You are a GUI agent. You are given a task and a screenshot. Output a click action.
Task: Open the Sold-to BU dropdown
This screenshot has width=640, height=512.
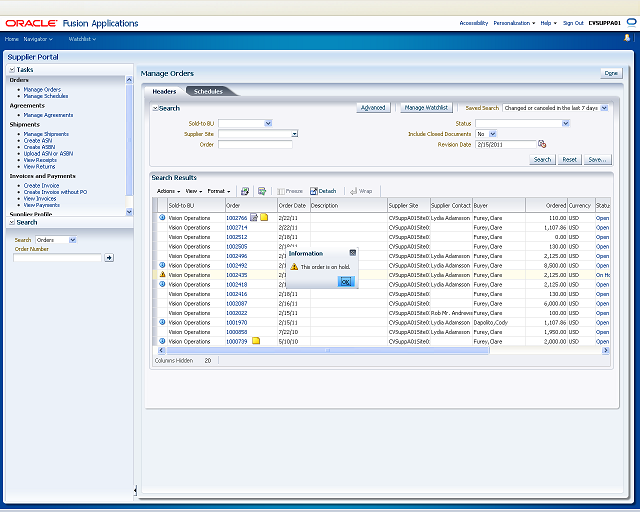[x=268, y=123]
